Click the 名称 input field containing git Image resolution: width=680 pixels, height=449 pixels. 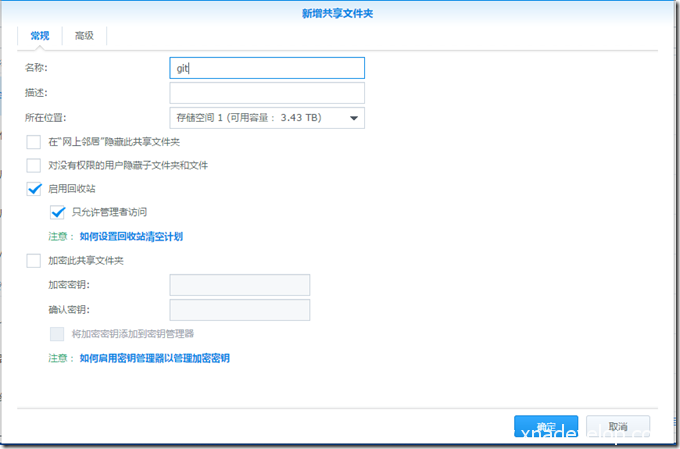(267, 68)
